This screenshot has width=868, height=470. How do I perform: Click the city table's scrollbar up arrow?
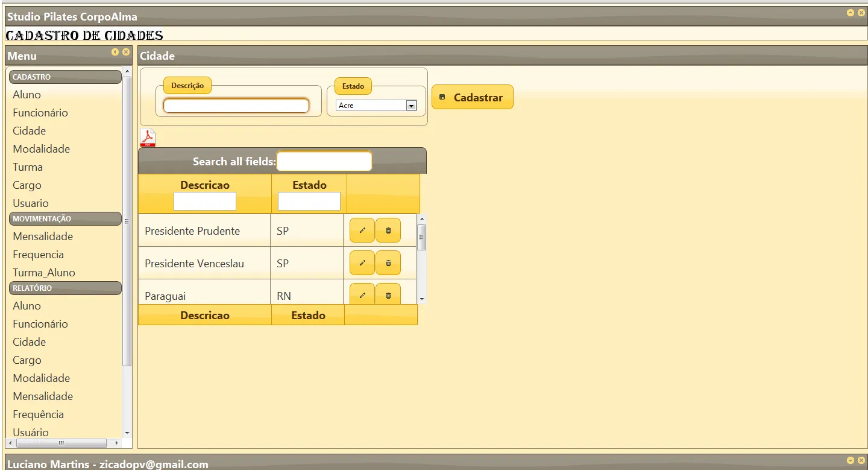click(x=422, y=219)
